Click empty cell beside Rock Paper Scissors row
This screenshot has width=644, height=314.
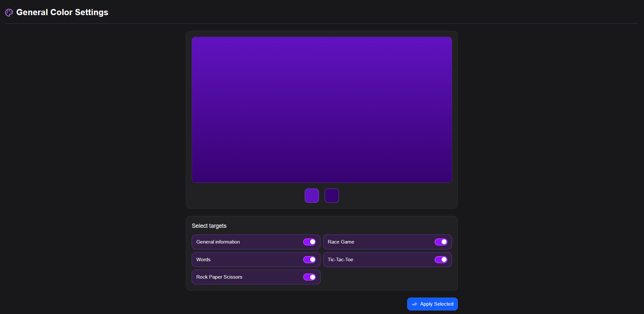click(x=387, y=277)
